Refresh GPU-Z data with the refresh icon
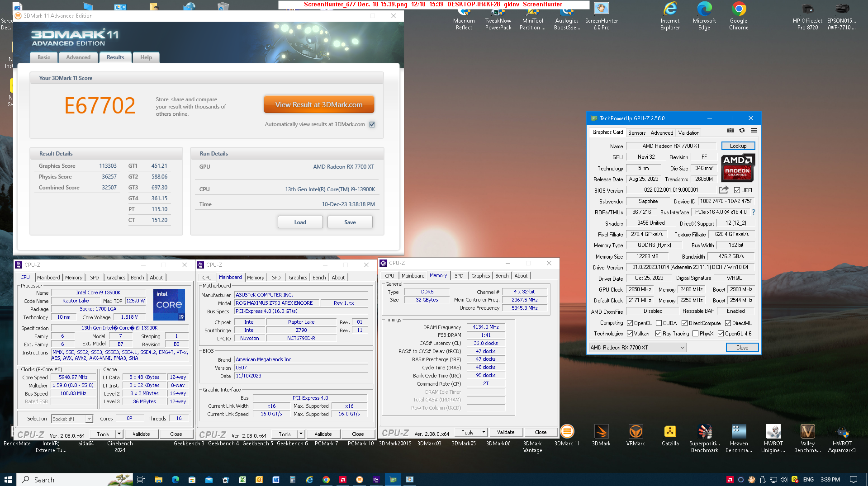Screen dimensions: 868x486 pos(742,131)
